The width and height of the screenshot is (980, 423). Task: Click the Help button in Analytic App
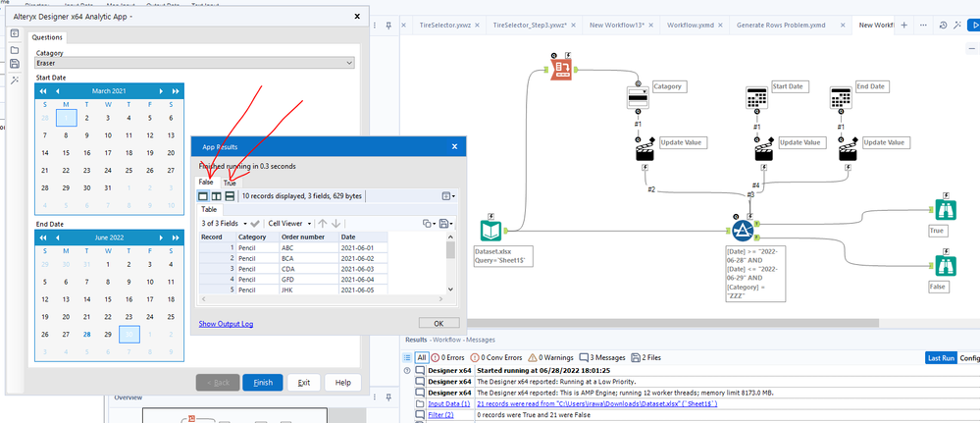[342, 383]
